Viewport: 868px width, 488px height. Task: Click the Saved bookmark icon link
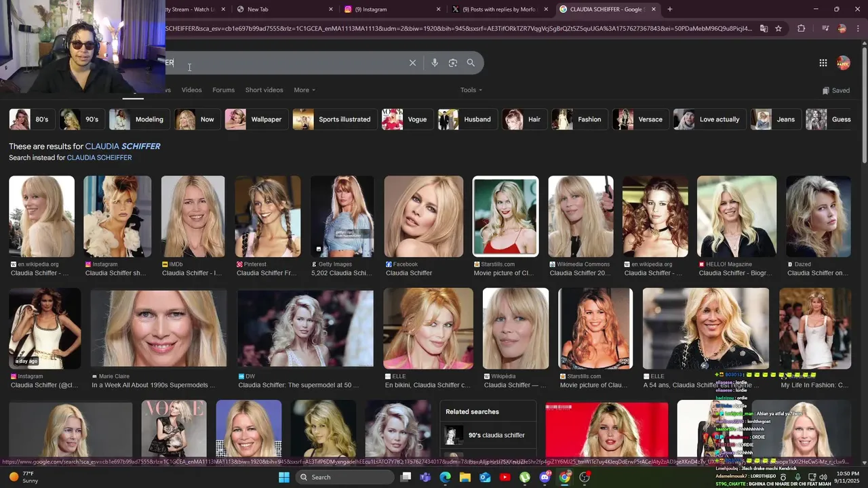tap(835, 90)
